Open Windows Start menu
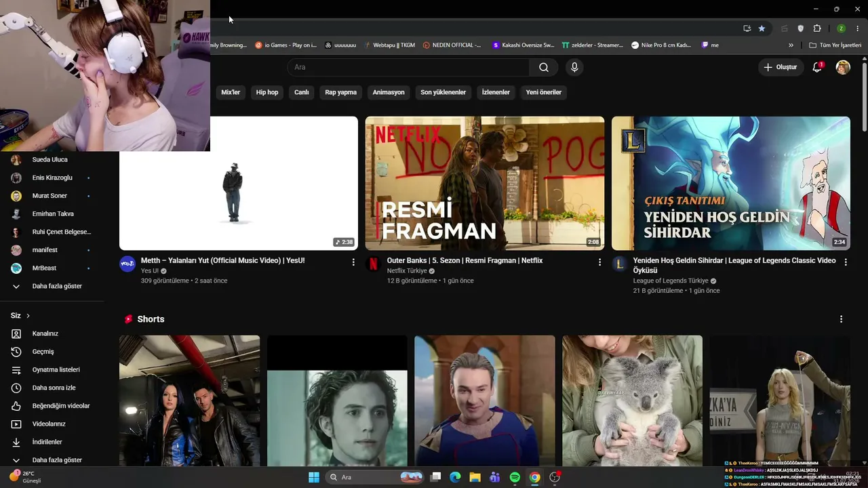This screenshot has width=868, height=488. click(x=314, y=477)
